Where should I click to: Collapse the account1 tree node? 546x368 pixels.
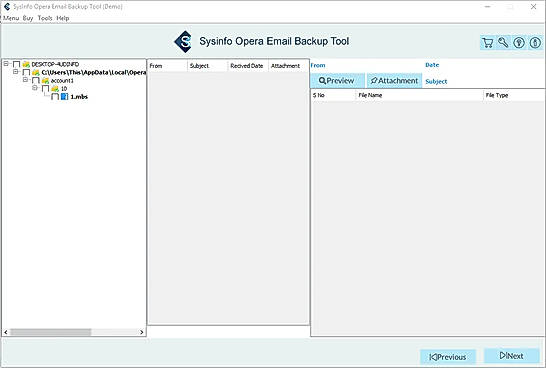25,80
